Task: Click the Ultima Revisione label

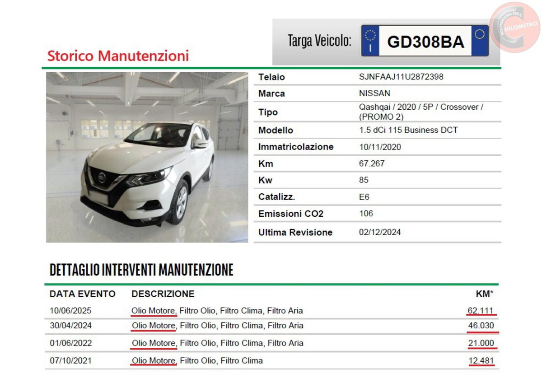Action: (x=295, y=233)
